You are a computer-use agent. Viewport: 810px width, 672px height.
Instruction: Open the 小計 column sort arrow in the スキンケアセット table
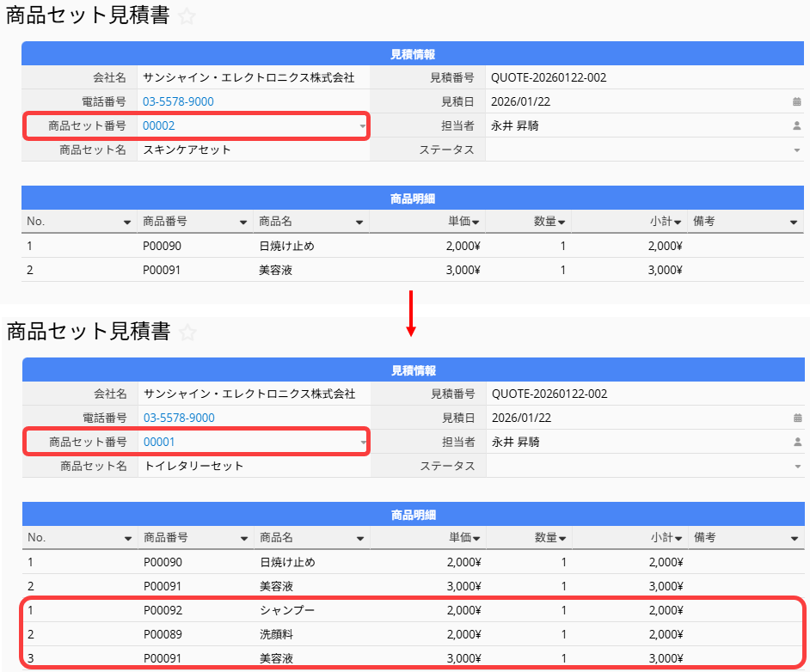point(678,223)
